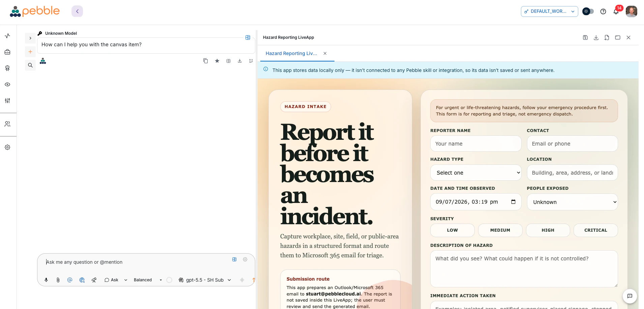644x309 pixels.
Task: Open the gpt-5.5 - SH Sub model dropdown
Action: (205, 280)
